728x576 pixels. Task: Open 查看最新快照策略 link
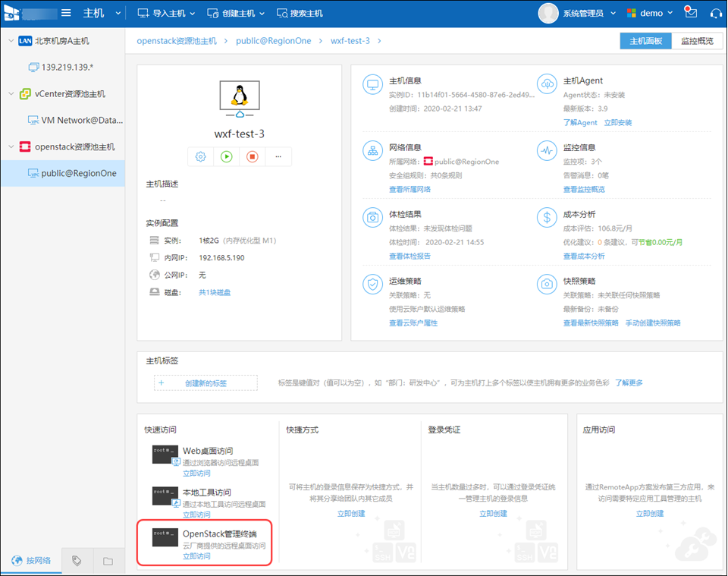[x=591, y=323]
